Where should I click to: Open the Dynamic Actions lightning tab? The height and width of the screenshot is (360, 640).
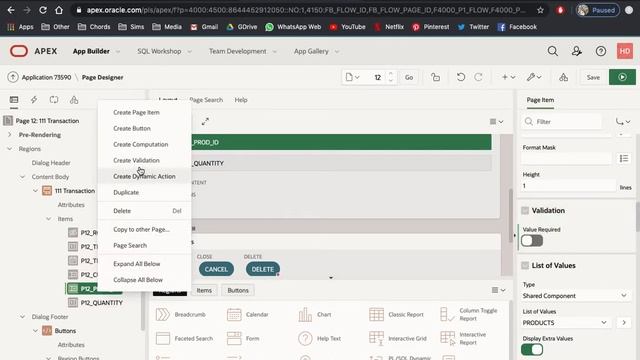[x=34, y=100]
